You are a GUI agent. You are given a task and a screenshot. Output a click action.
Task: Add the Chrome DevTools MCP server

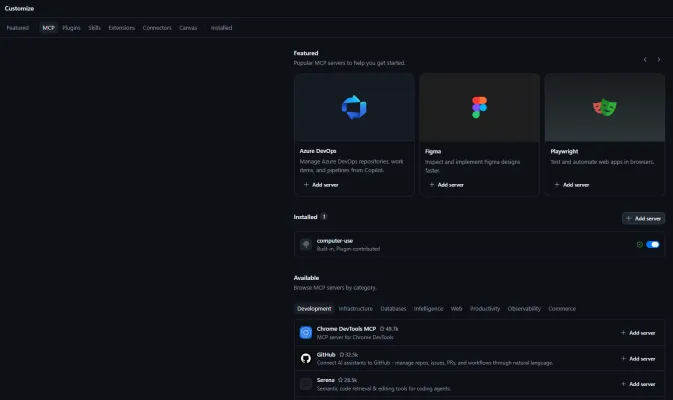click(x=638, y=333)
